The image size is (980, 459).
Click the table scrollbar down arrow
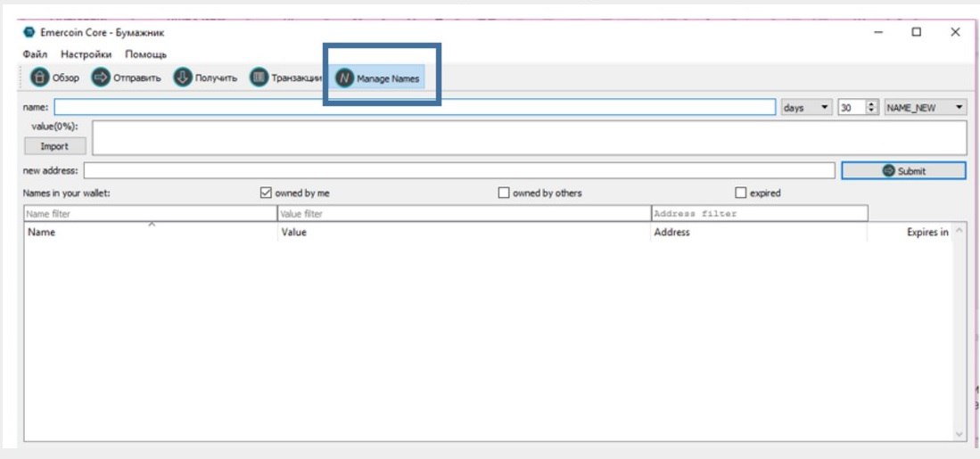(x=960, y=434)
